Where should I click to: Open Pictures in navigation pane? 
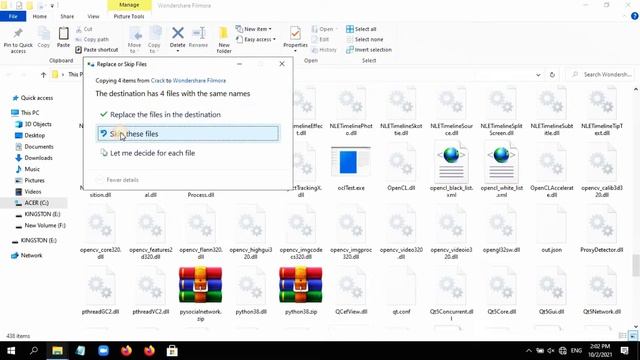click(30, 180)
